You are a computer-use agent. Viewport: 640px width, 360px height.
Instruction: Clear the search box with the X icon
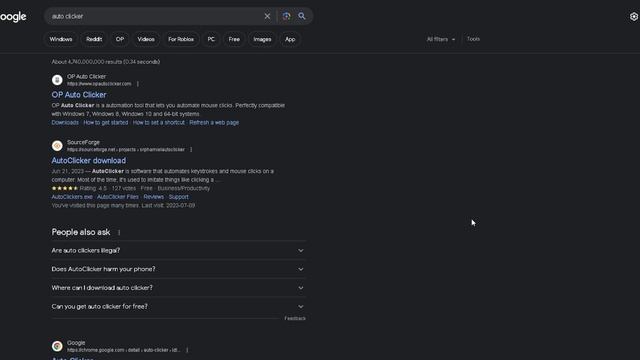coord(267,16)
